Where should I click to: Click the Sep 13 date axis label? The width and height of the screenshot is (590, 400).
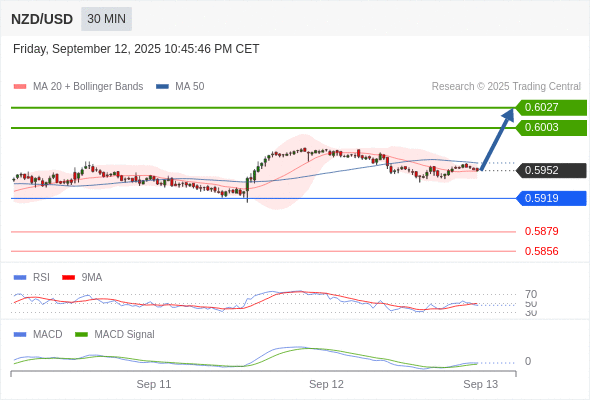click(481, 384)
